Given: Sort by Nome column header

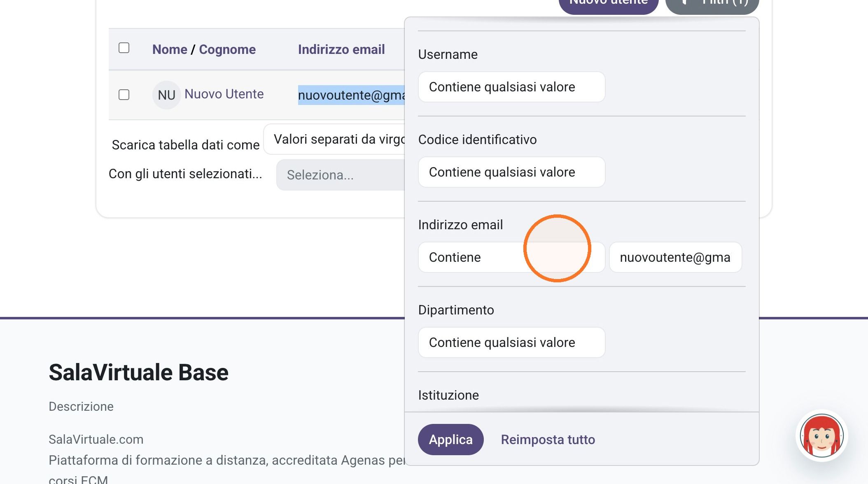Looking at the screenshot, I should point(170,49).
